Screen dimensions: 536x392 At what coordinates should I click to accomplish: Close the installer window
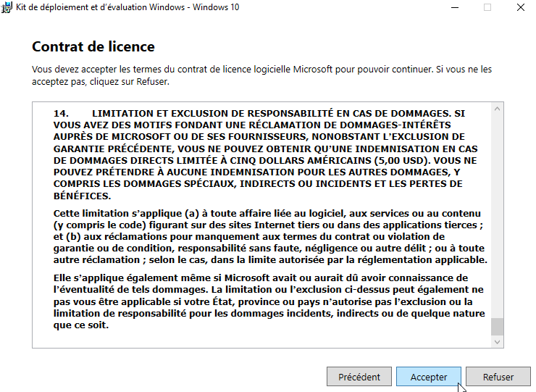tap(520, 7)
